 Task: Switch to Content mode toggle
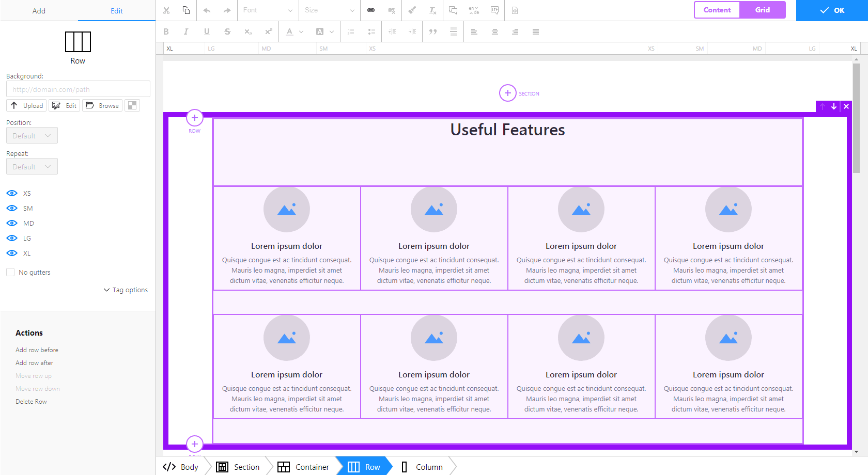(x=717, y=10)
